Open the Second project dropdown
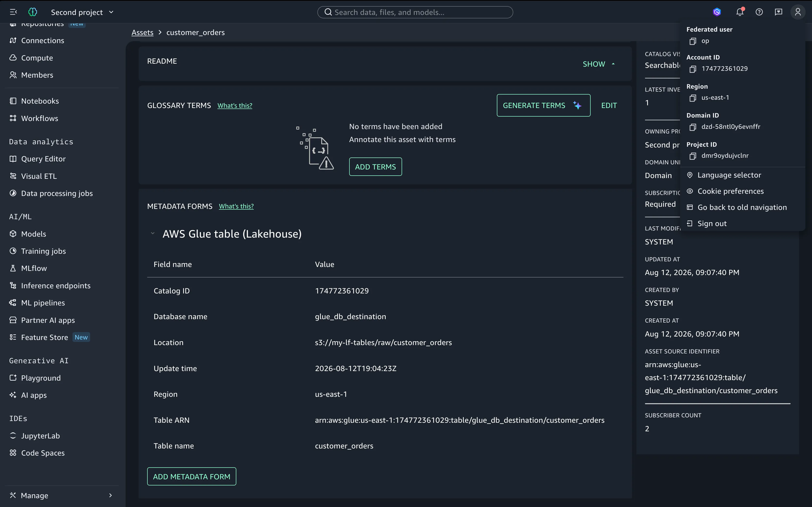812x507 pixels. [82, 12]
